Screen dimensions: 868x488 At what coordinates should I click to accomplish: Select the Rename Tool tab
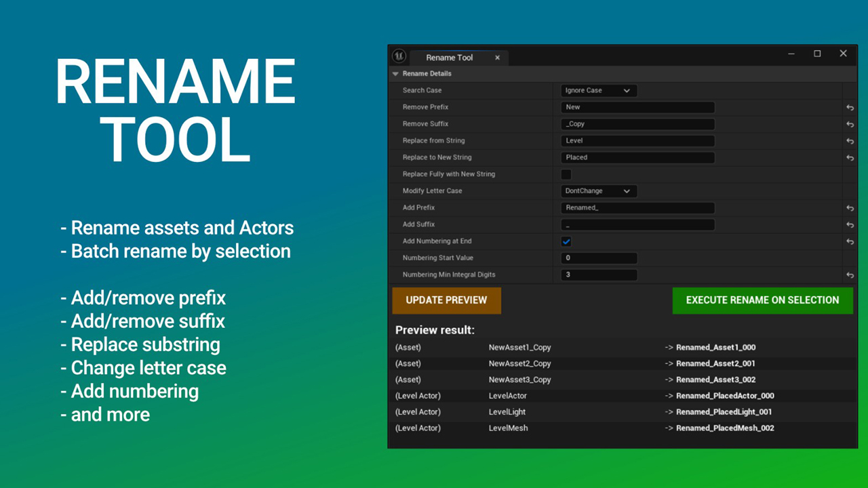450,57
